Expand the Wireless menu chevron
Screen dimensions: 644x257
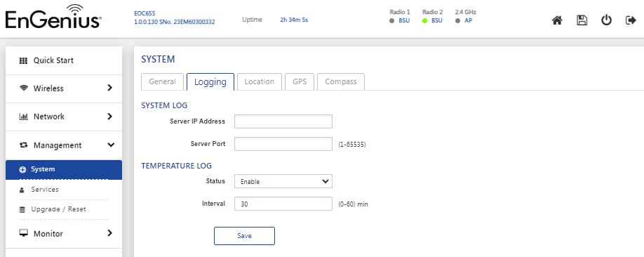click(109, 88)
